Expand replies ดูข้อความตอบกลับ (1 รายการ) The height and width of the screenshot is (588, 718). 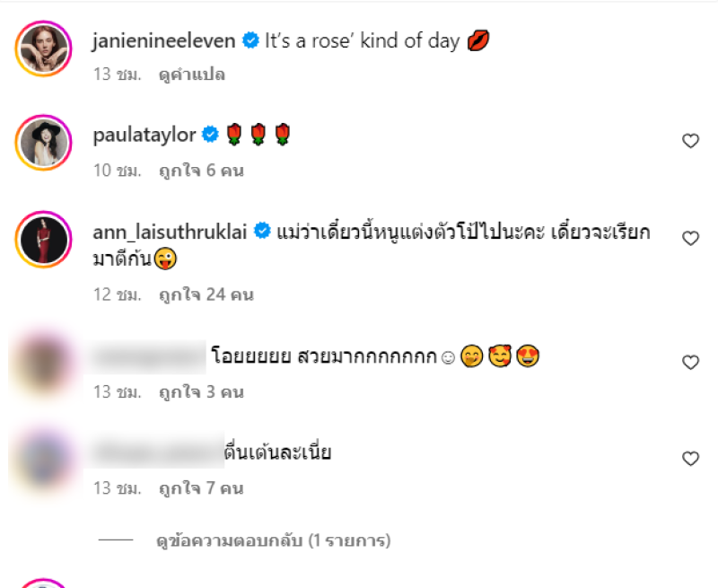pyautogui.click(x=274, y=540)
